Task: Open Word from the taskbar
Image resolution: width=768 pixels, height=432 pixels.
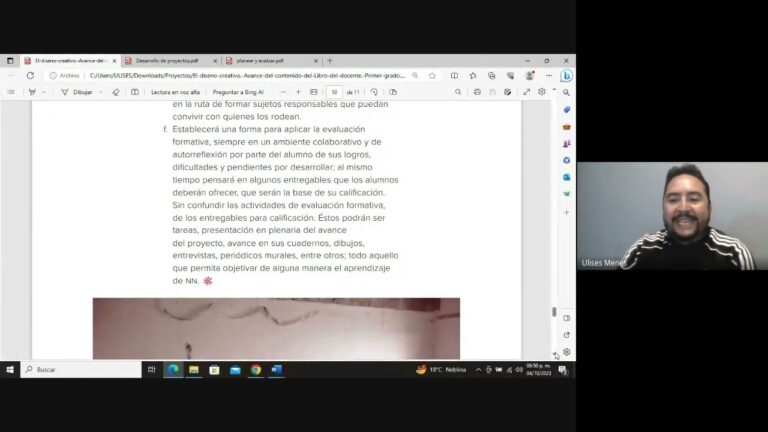Action: point(277,370)
